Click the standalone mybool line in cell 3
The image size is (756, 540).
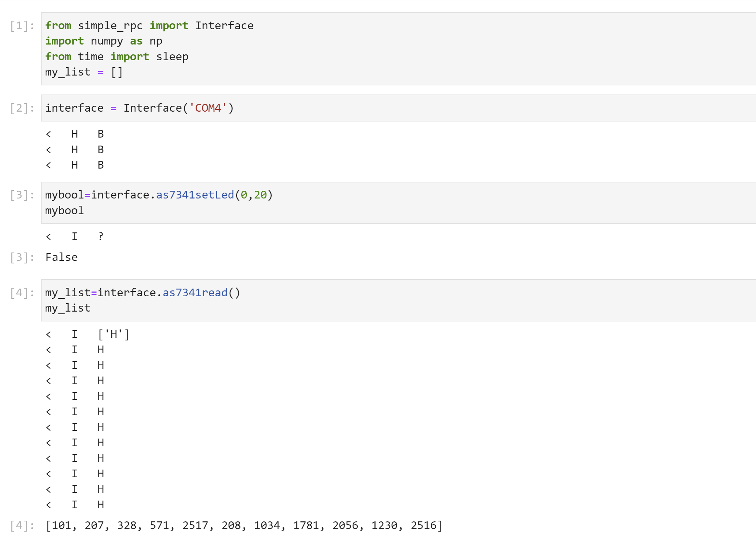pos(65,211)
